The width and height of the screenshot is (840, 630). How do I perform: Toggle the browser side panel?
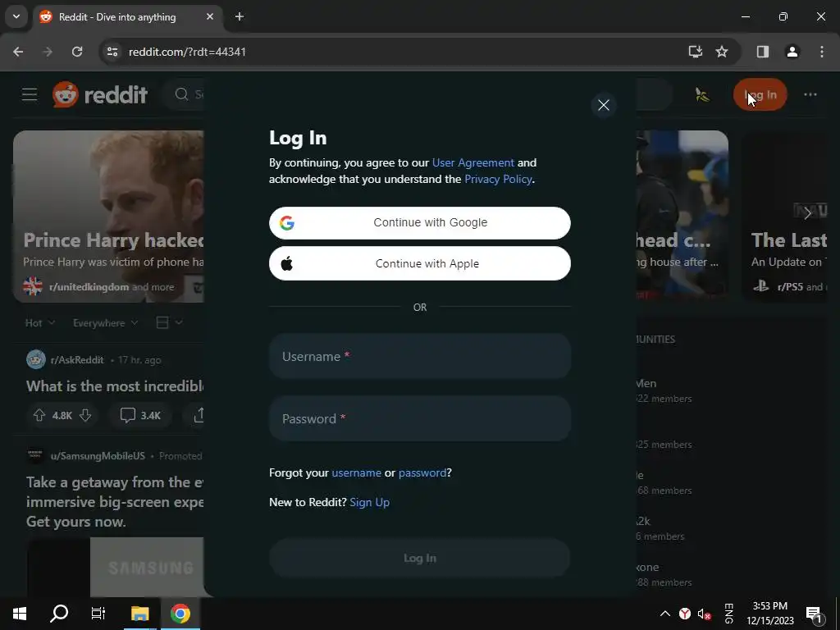pyautogui.click(x=762, y=52)
